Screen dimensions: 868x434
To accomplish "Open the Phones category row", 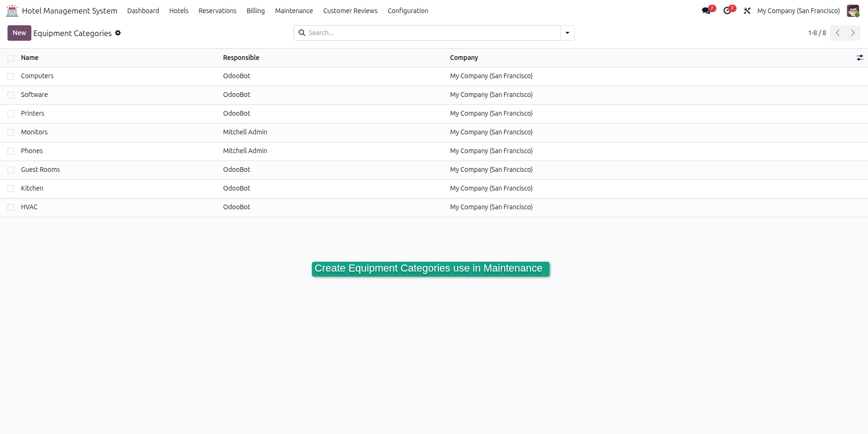I will 434,151.
